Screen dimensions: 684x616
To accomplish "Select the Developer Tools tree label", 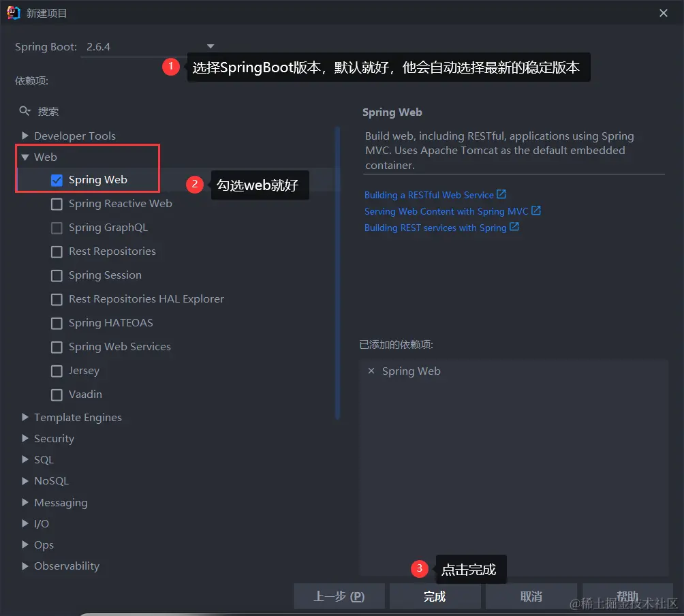I will point(75,136).
